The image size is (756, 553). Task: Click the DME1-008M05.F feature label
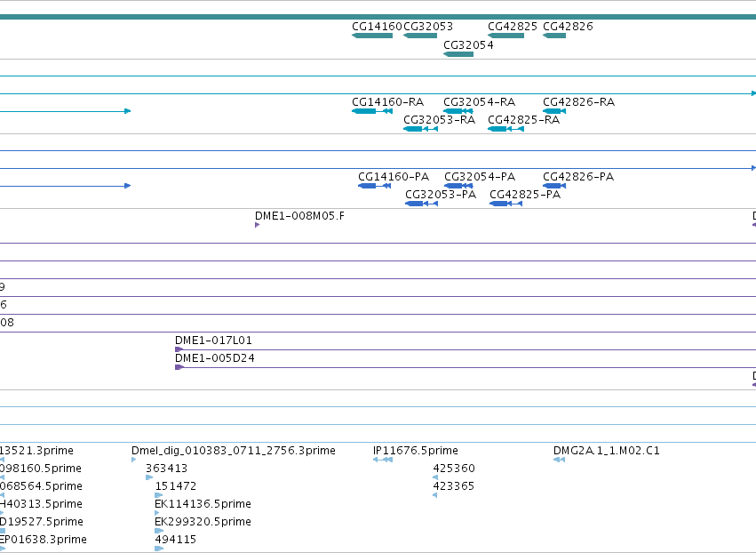pyautogui.click(x=300, y=216)
